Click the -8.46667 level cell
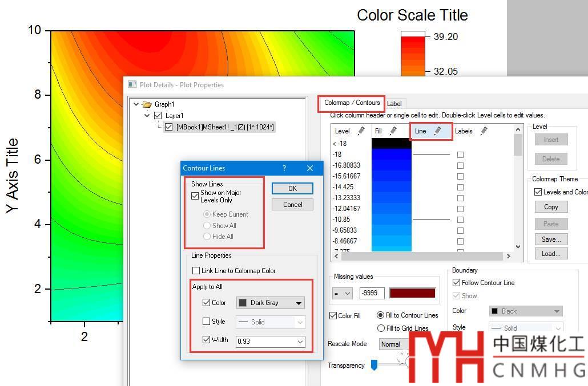This screenshot has width=588, height=386. click(x=345, y=241)
